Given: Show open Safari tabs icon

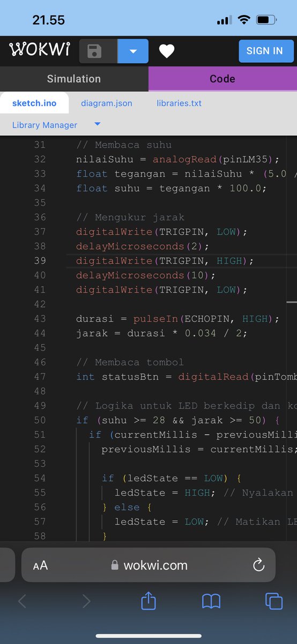Looking at the screenshot, I should pyautogui.click(x=273, y=602).
